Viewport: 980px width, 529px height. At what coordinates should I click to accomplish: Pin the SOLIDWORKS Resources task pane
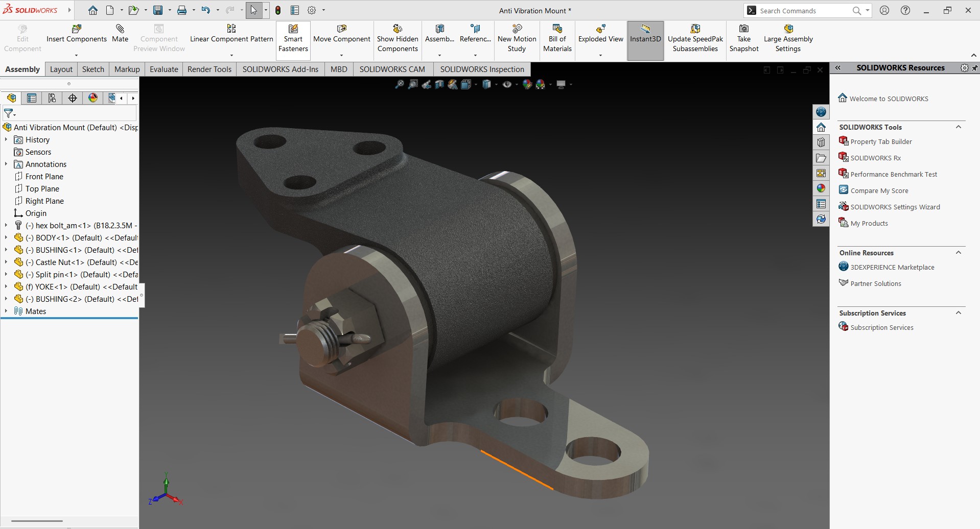(x=974, y=68)
